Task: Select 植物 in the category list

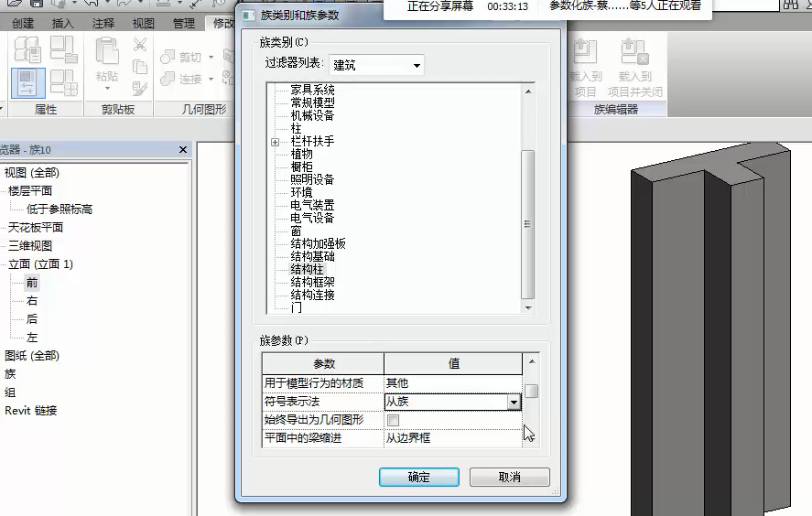Action: pos(301,155)
